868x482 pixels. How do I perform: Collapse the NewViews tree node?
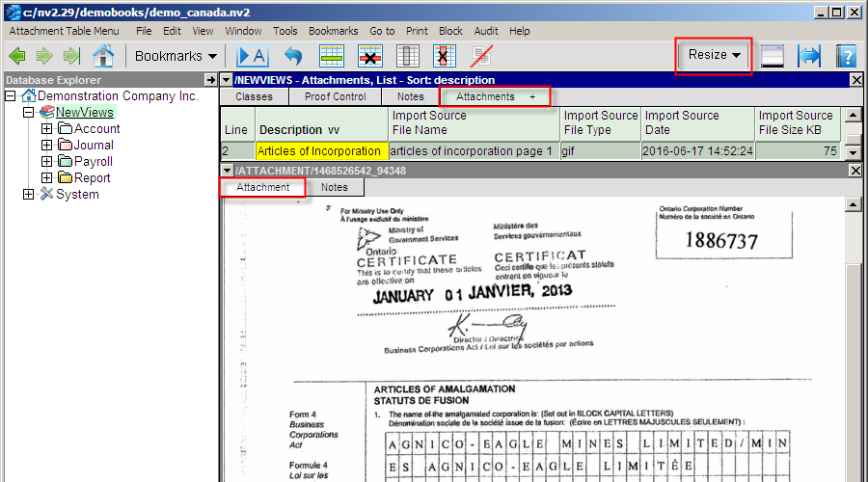coord(28,113)
